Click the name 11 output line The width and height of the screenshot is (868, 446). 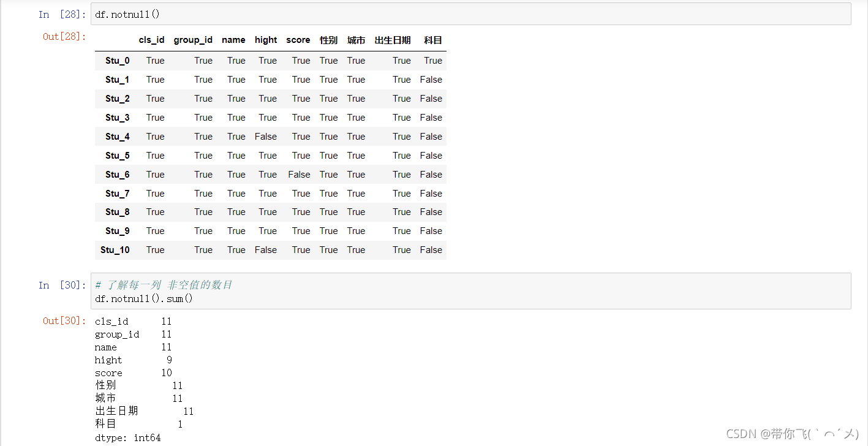click(133, 347)
